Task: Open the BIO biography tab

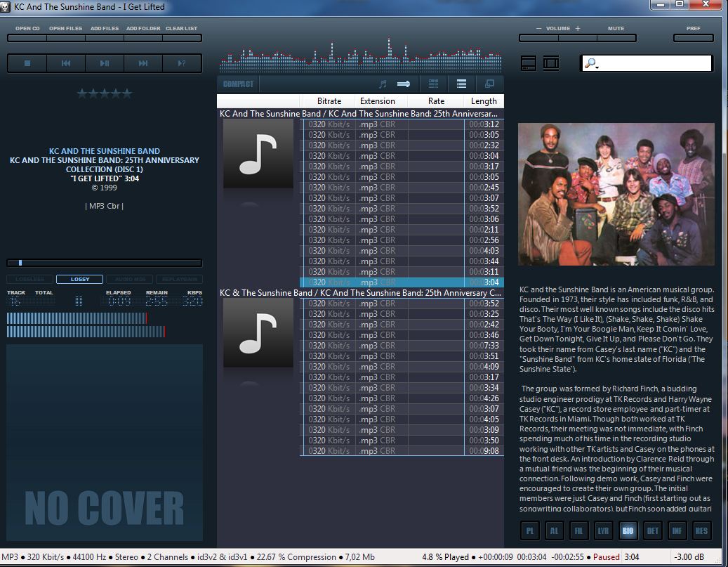Action: click(628, 530)
